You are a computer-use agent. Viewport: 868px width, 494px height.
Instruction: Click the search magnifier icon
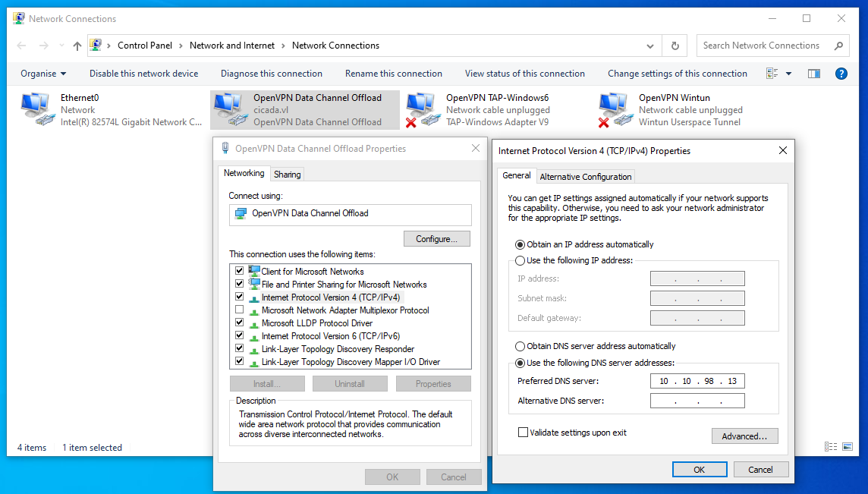coord(838,46)
